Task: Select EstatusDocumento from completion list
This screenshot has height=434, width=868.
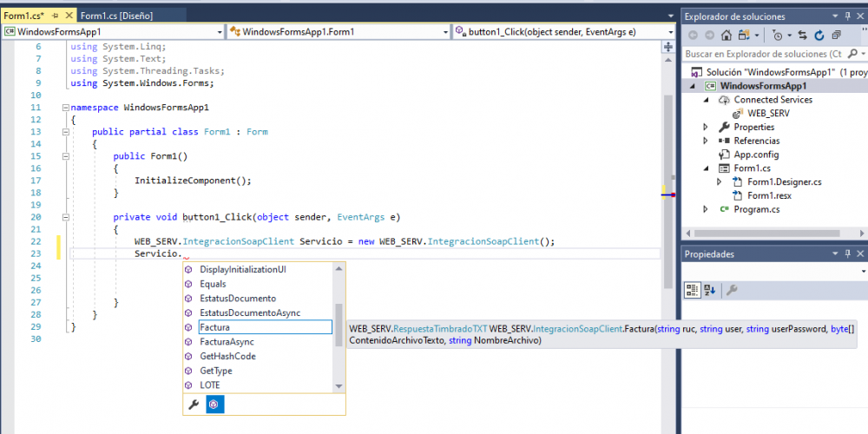Action: (238, 298)
